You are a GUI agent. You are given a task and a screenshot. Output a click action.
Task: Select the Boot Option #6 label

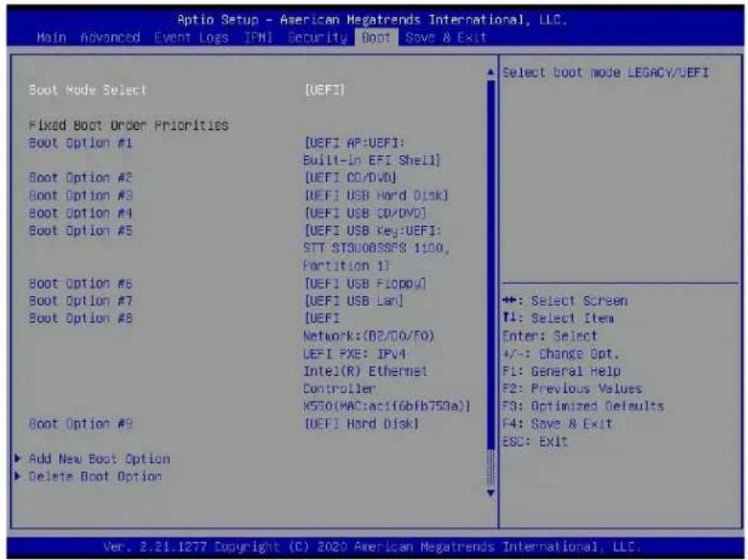pos(80,283)
